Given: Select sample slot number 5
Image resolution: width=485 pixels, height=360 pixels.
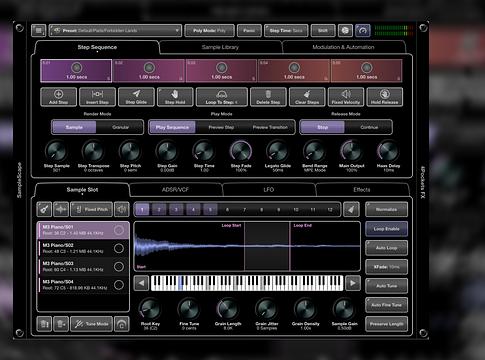Looking at the screenshot, I should click(x=210, y=210).
